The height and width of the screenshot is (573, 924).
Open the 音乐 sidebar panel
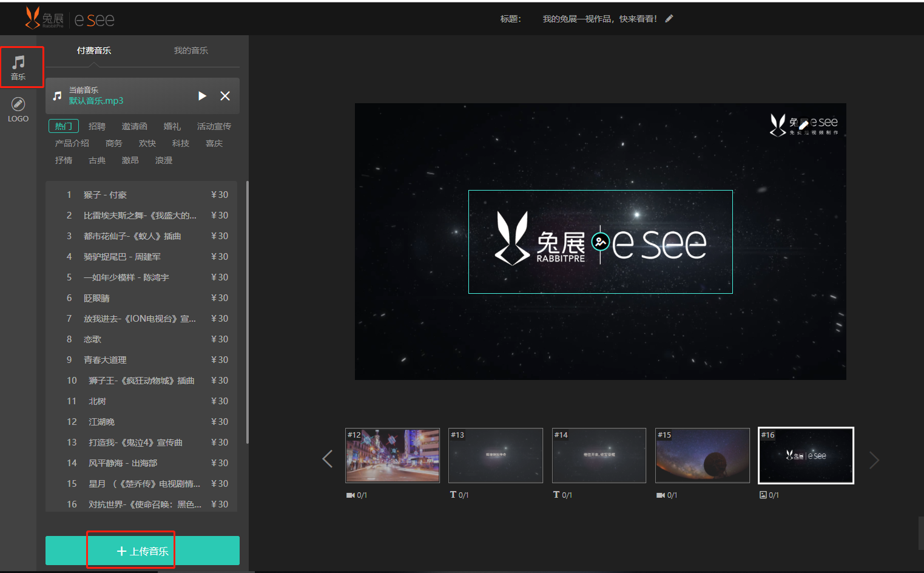click(19, 68)
